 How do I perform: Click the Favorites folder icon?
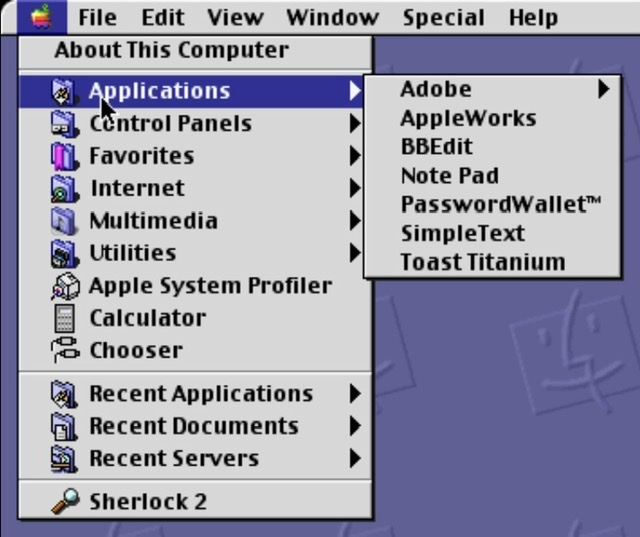click(64, 156)
